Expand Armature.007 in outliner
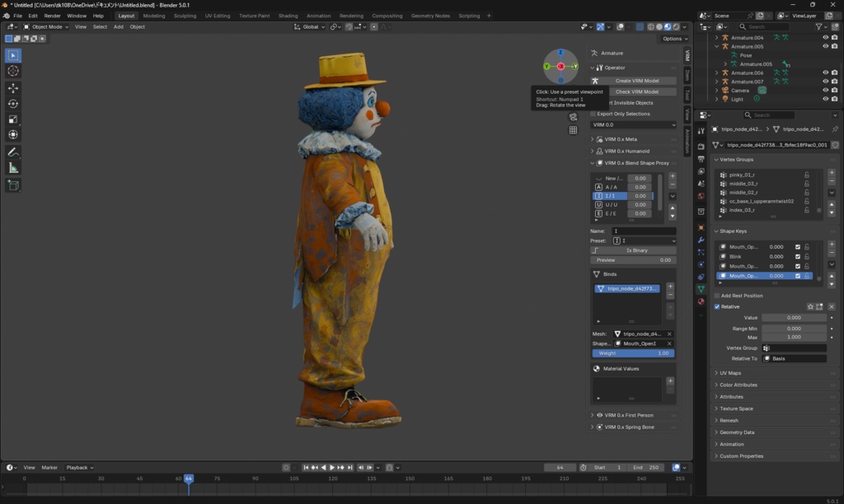This screenshot has height=504, width=844. [716, 82]
